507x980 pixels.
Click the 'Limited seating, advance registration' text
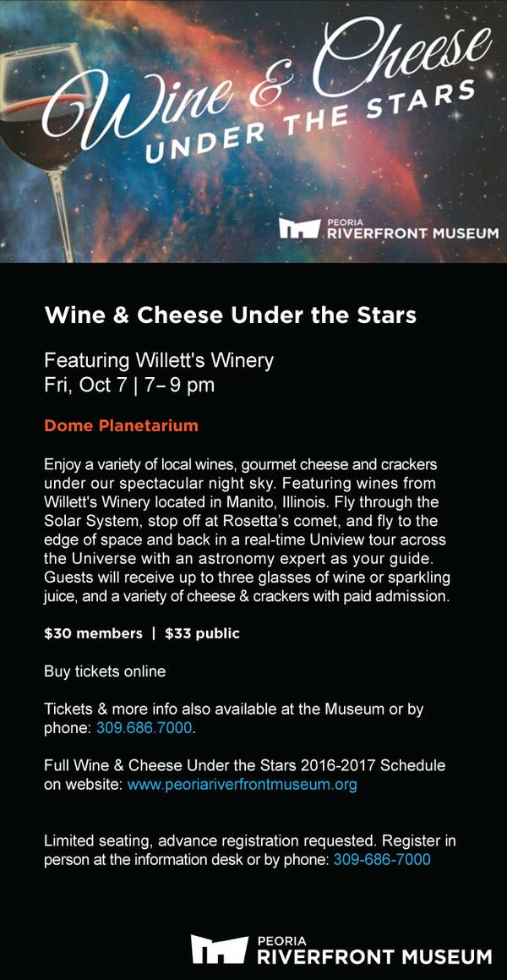click(x=249, y=840)
